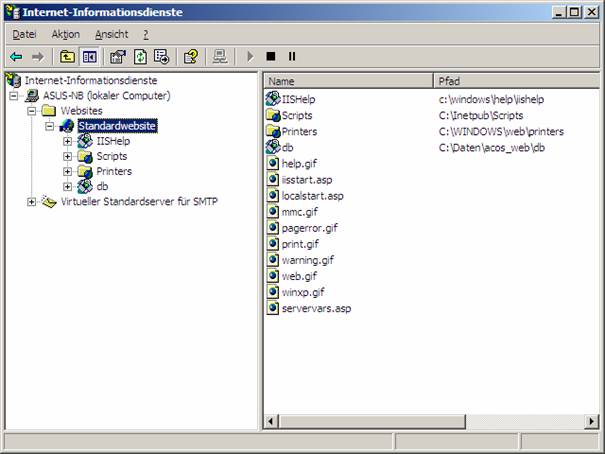Open the Datei menu
Screen dimensions: 605x454
24,34
